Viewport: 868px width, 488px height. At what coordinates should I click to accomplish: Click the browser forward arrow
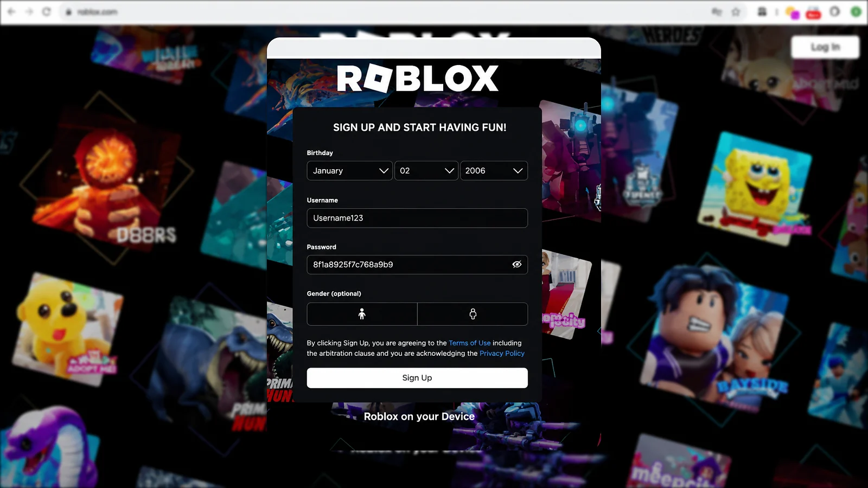(x=29, y=11)
